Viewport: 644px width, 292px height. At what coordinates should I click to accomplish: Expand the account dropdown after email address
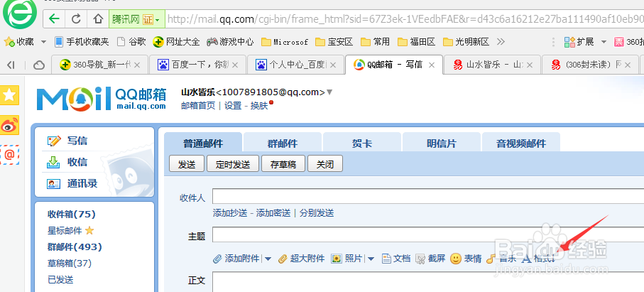[329, 92]
